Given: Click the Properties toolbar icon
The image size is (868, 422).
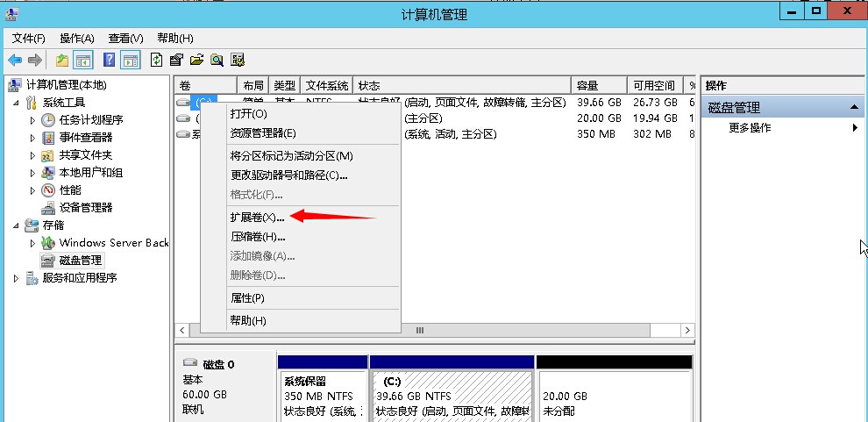Looking at the screenshot, I should click(176, 60).
